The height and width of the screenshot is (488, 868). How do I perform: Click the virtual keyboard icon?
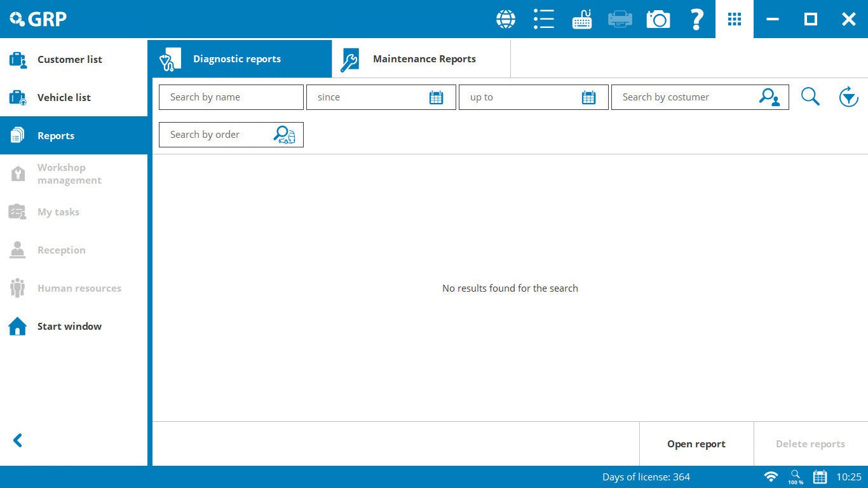point(582,19)
